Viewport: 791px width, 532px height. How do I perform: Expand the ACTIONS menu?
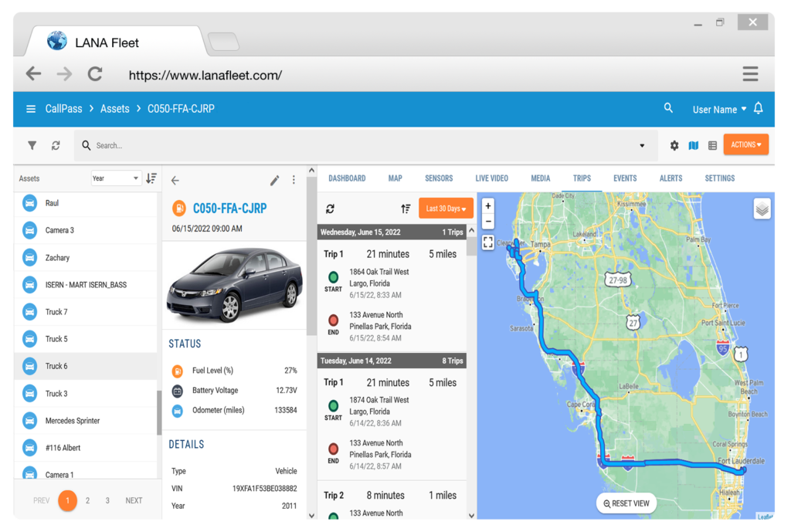745,144
